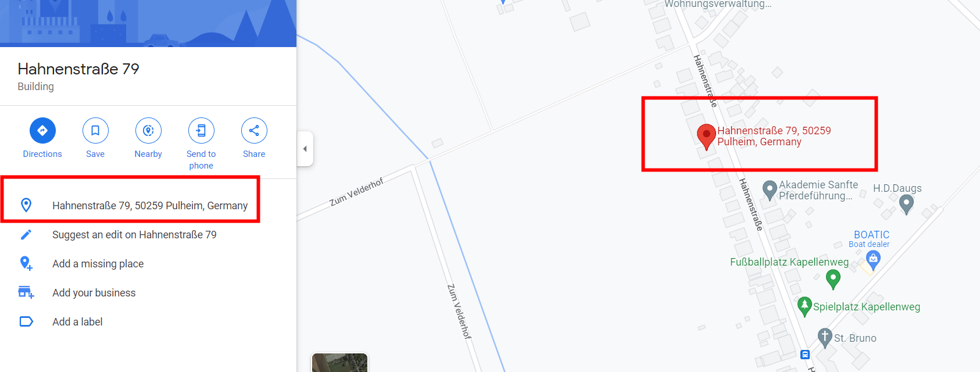The image size is (980, 372).
Task: Save this place with the bookmark icon
Action: pos(95,131)
